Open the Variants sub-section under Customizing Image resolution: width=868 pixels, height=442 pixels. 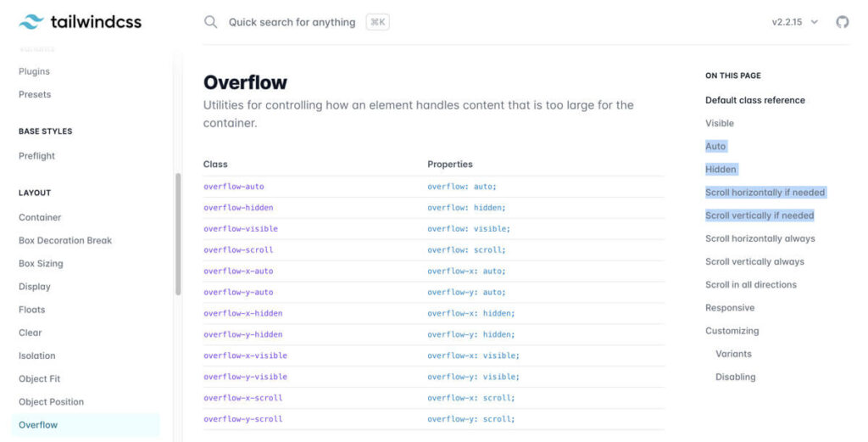coord(733,354)
